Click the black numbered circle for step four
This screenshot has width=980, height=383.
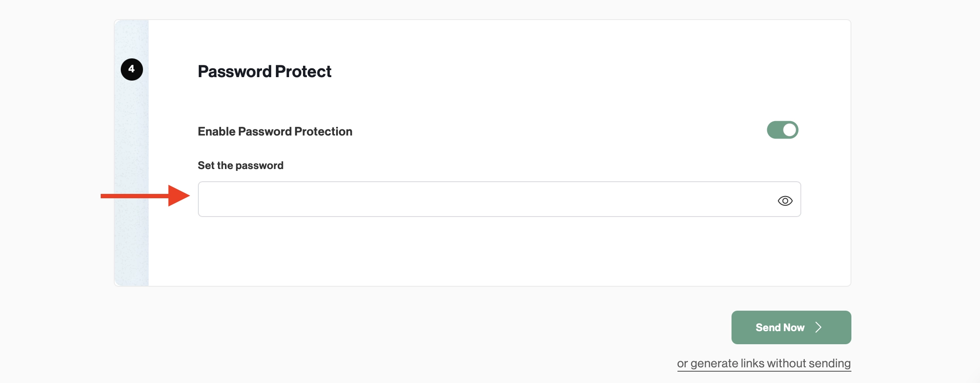[132, 69]
